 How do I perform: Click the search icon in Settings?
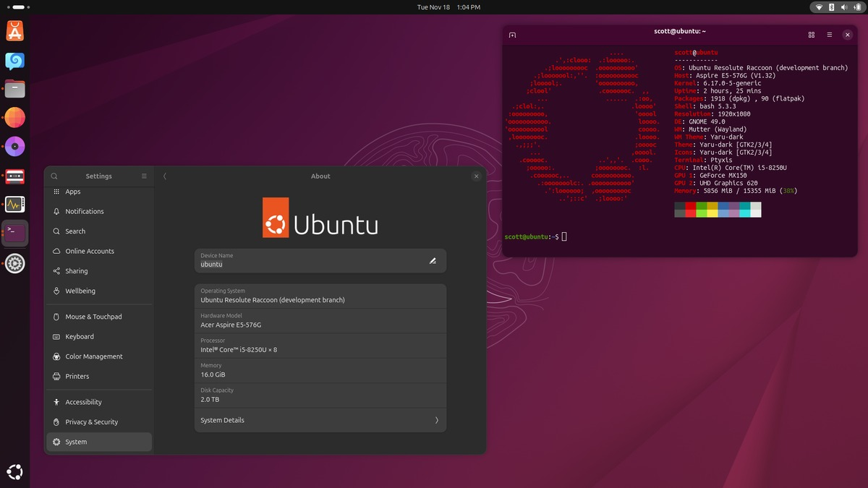click(x=54, y=176)
